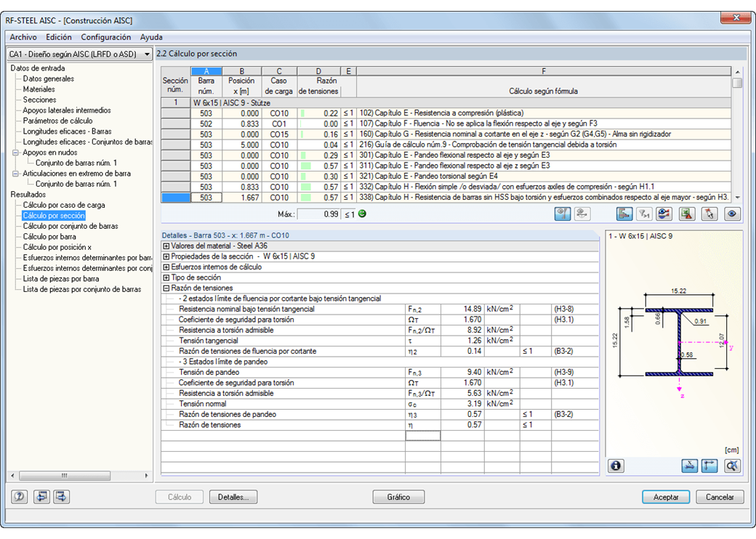Collapse the Razón de tensiones group
Screen dimensions: 756x539
point(166,288)
